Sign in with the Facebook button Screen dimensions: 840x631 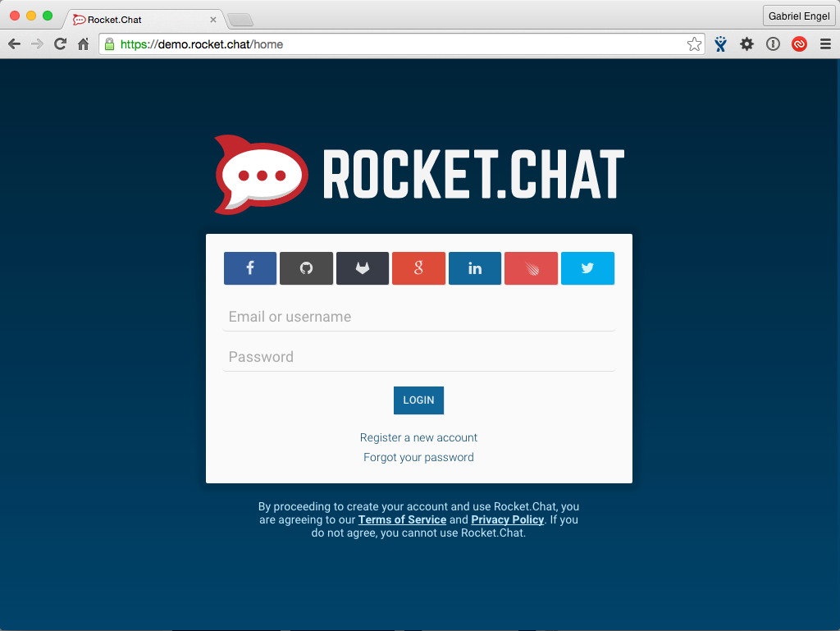pyautogui.click(x=250, y=268)
